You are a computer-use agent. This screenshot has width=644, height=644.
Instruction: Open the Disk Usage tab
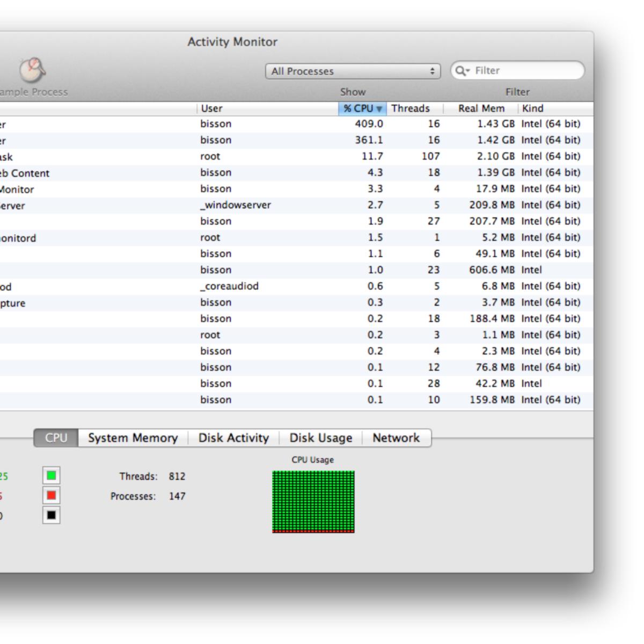click(x=319, y=438)
